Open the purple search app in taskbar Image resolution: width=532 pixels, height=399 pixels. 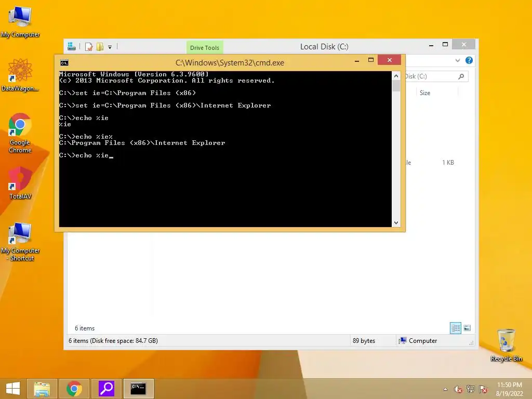pos(107,389)
